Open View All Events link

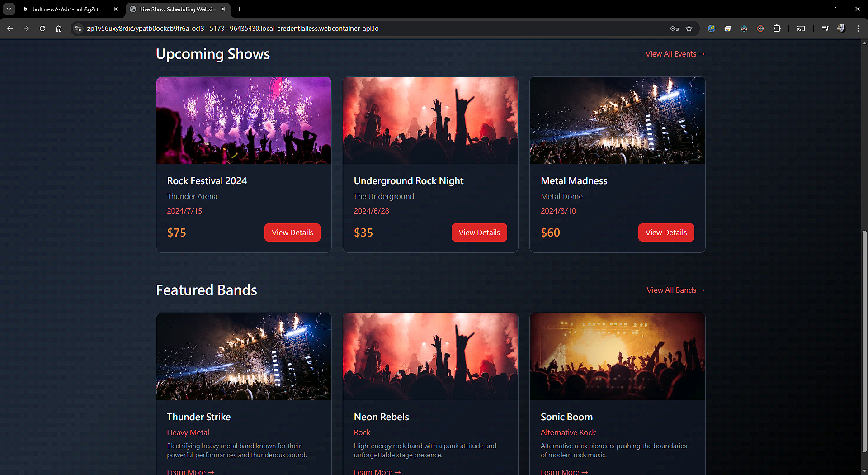675,54
